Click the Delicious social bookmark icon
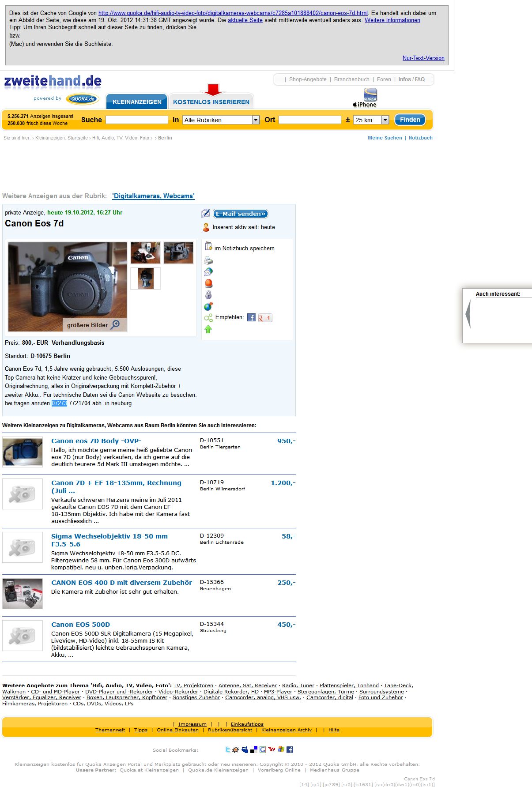This screenshot has height=787, width=532. pos(254,749)
